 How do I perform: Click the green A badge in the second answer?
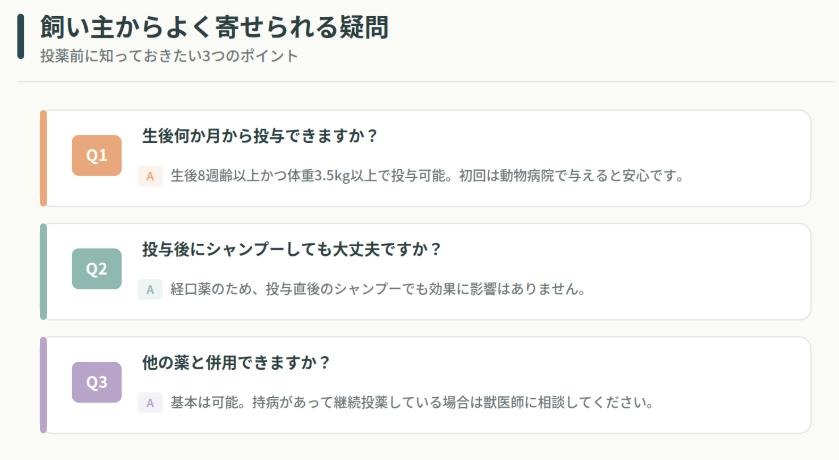pyautogui.click(x=149, y=290)
